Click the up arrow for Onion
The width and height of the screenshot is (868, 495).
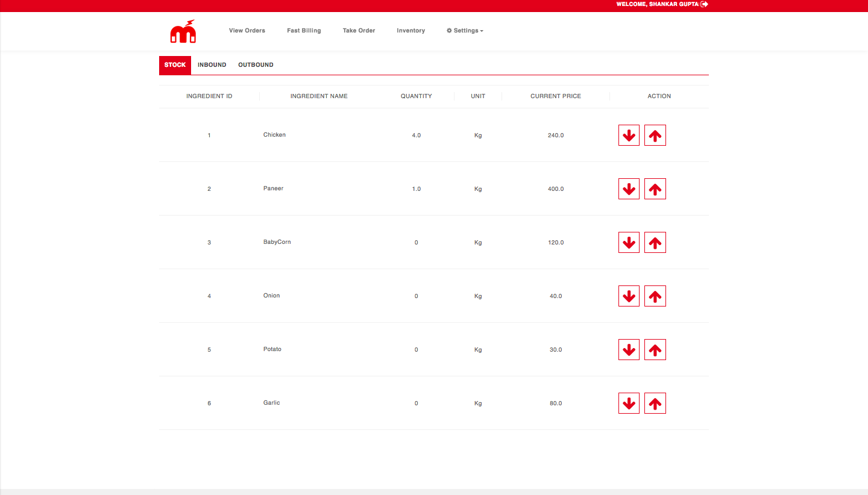(655, 296)
